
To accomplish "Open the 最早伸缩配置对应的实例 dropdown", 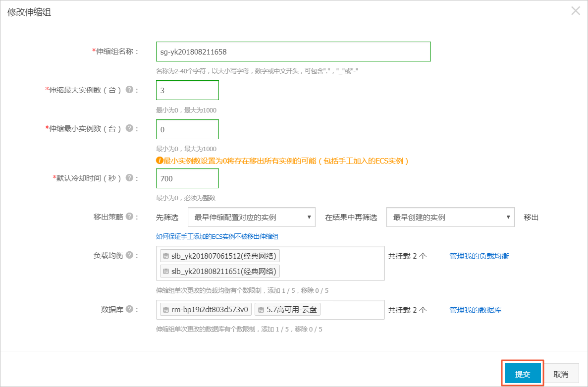I will pos(251,217).
